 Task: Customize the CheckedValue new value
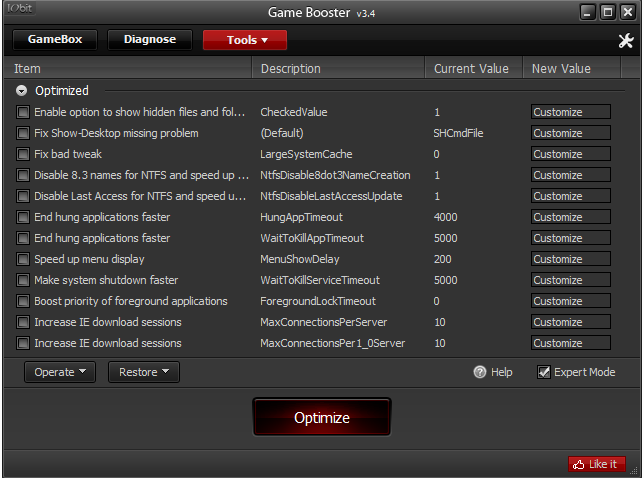pyautogui.click(x=570, y=112)
